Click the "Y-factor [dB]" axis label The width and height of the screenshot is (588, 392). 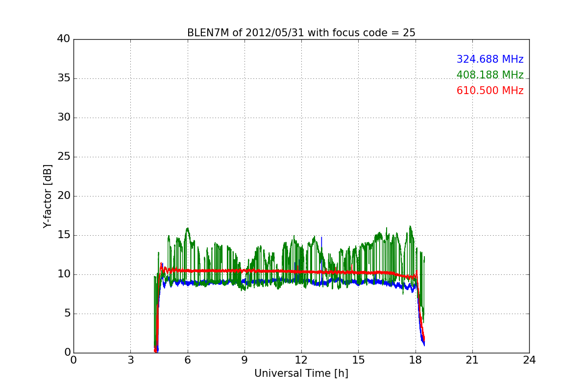click(x=48, y=196)
